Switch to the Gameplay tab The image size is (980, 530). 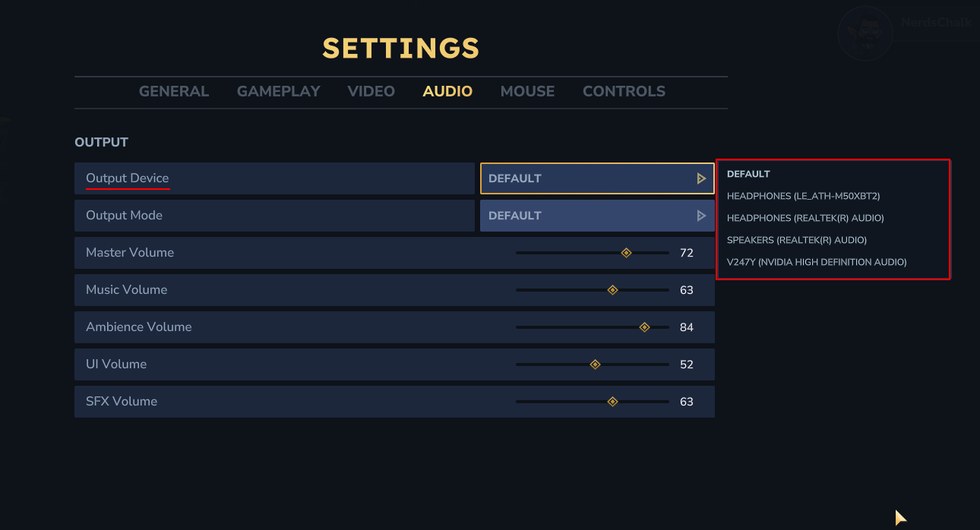coord(278,91)
